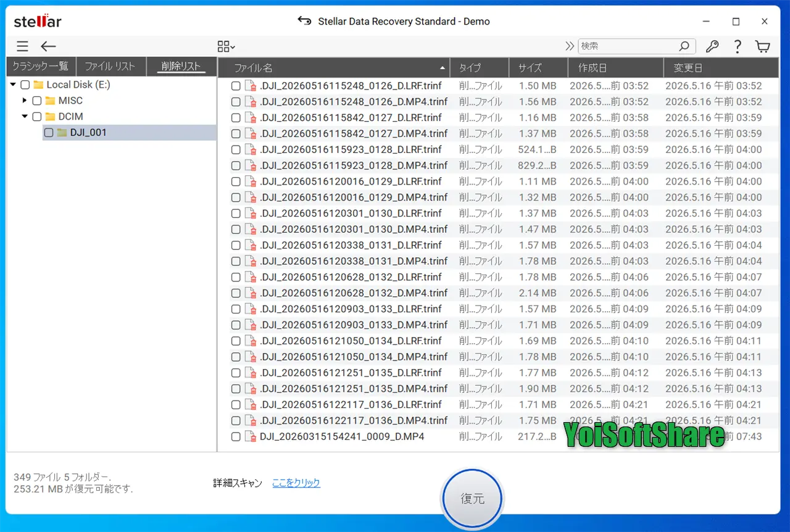Screen dimensions: 790x532
Task: Expand the double-chevron beside the search box
Action: pyautogui.click(x=570, y=46)
